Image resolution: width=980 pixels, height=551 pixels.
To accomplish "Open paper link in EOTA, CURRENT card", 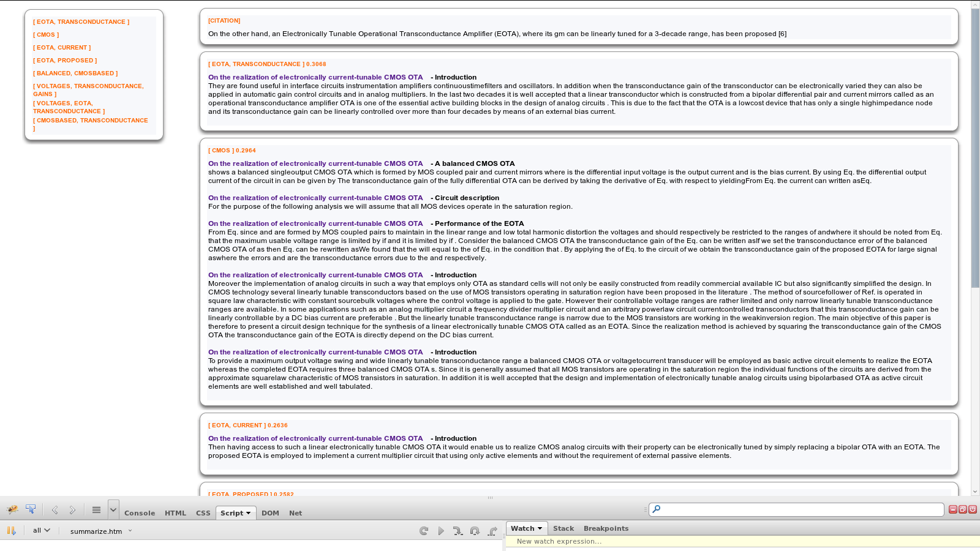I will pos(315,438).
